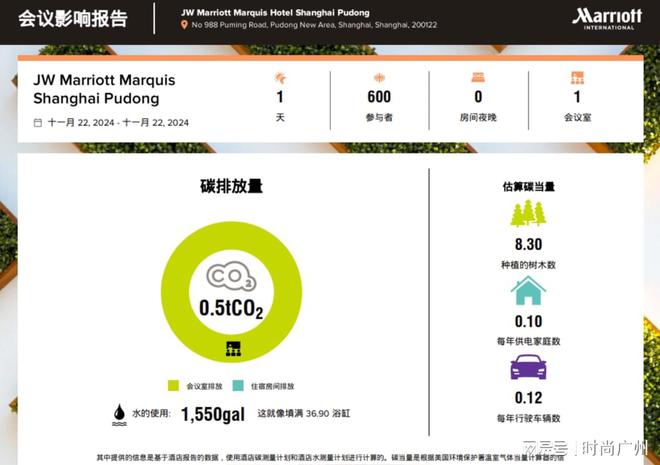
Task: Click the day count icon above 天
Action: pyautogui.click(x=280, y=78)
